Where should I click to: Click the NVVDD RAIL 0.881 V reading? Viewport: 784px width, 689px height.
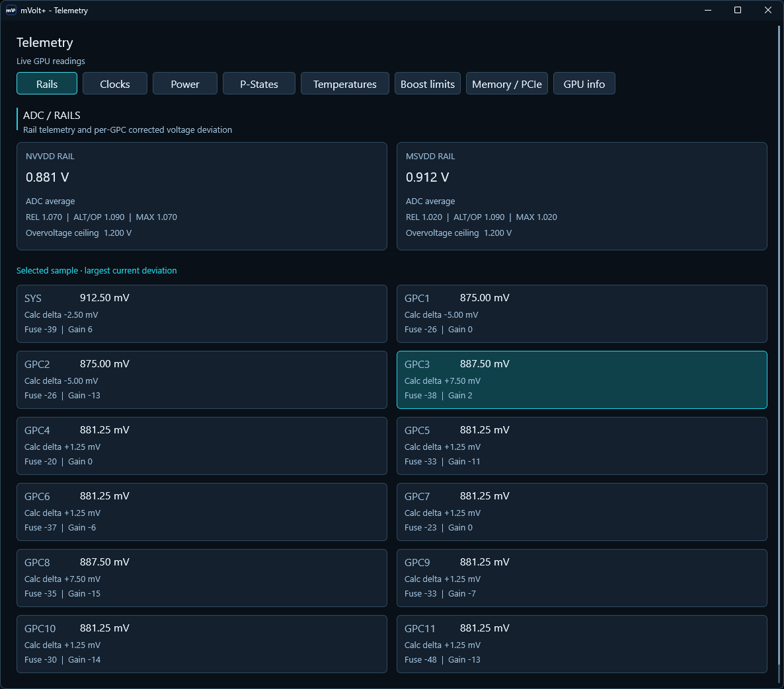click(48, 178)
